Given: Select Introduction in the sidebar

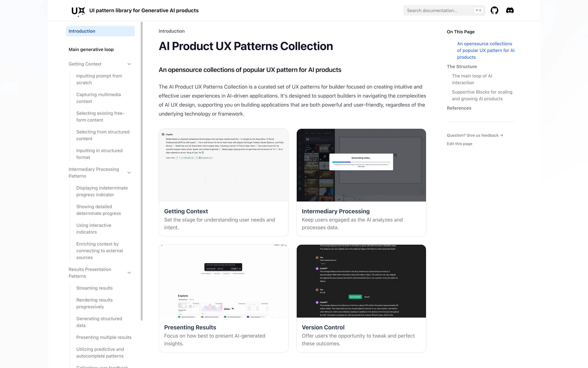Looking at the screenshot, I should [x=82, y=31].
